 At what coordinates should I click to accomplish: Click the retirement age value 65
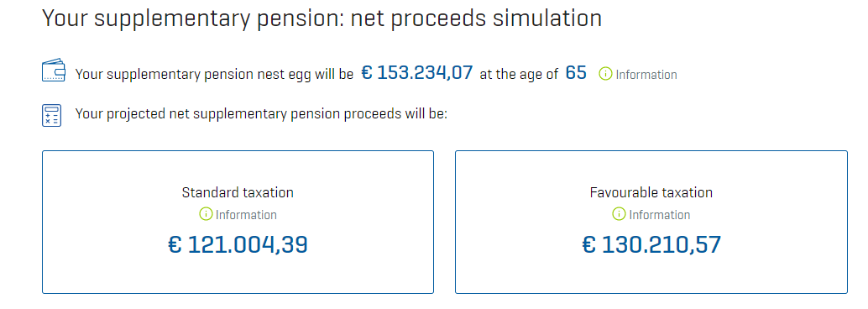[x=576, y=72]
